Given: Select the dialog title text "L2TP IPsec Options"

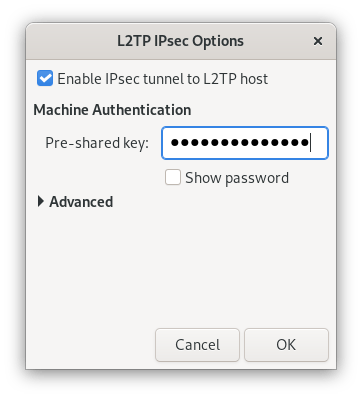Looking at the screenshot, I should pos(180,41).
